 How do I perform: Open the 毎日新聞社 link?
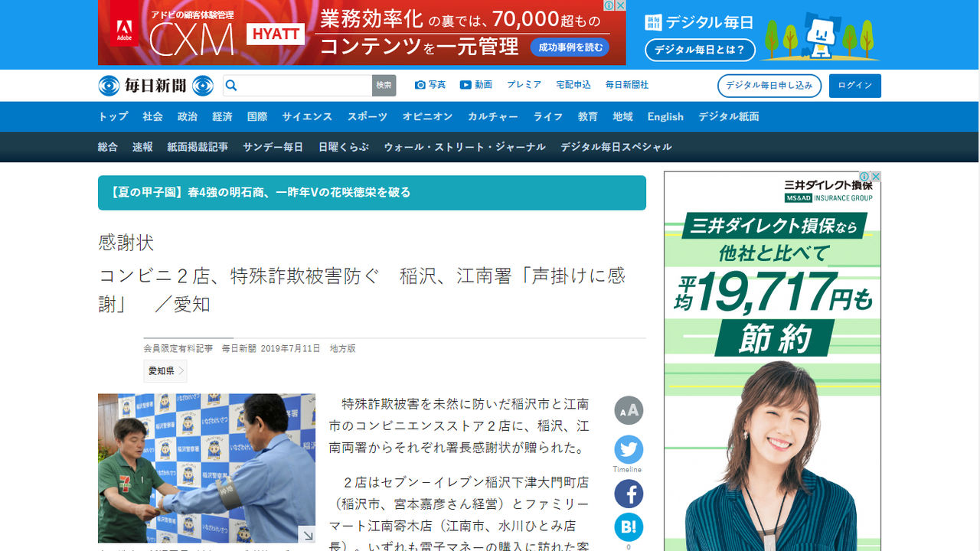[627, 85]
